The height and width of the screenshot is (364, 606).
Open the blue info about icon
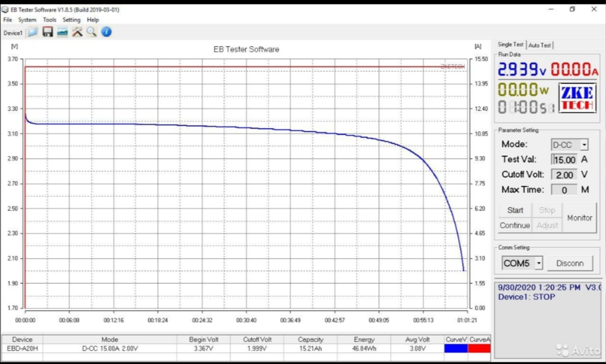pos(106,32)
